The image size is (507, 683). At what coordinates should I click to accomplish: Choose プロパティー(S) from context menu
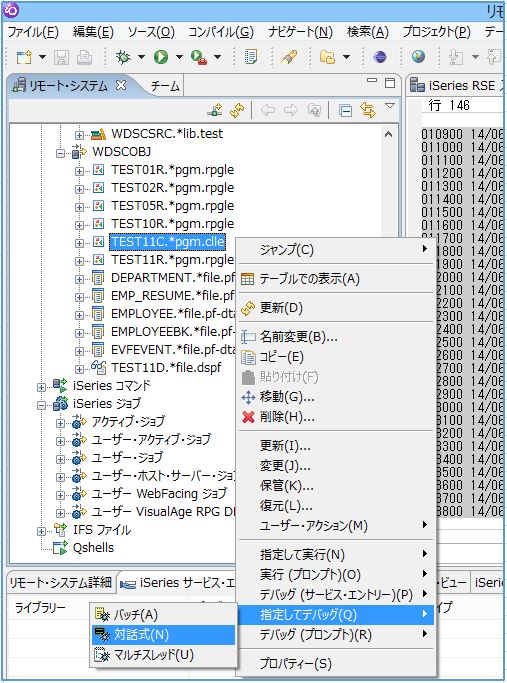click(336, 663)
